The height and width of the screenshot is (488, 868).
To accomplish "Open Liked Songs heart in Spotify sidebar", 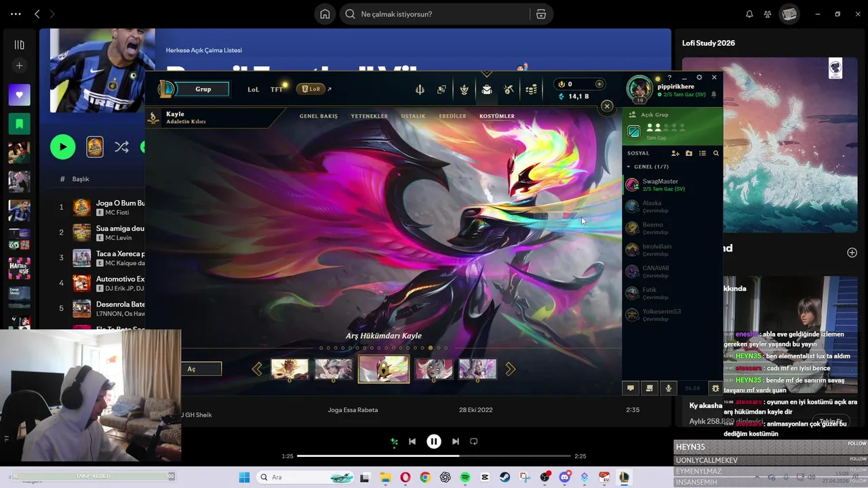I will 19,95.
